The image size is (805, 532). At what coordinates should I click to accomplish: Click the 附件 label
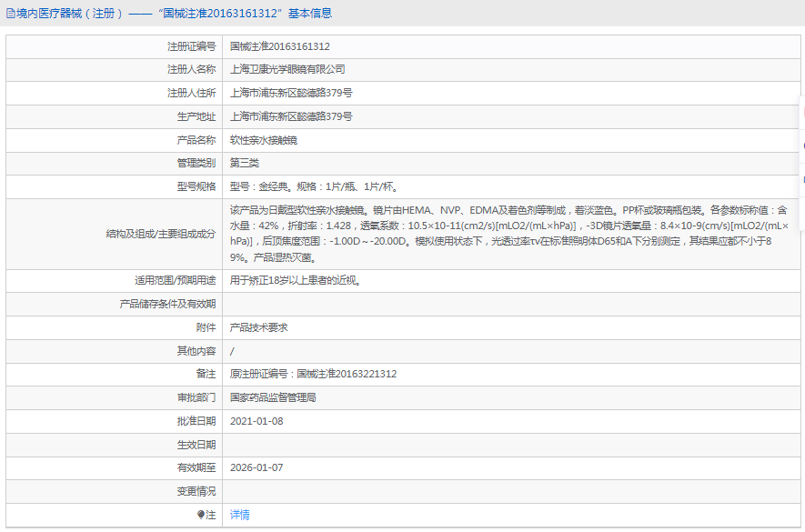(x=206, y=327)
